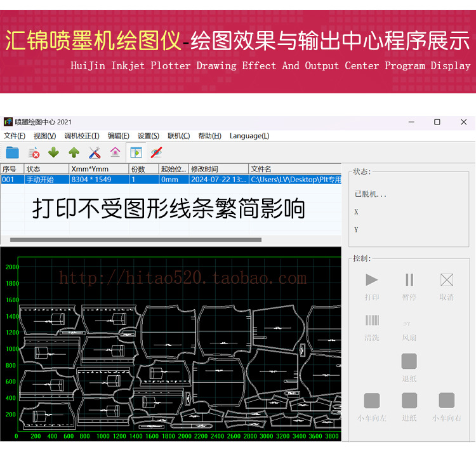Image resolution: width=476 pixels, height=452 pixels.
Task: Delete task using red X toolbar icon
Action: coord(34,152)
